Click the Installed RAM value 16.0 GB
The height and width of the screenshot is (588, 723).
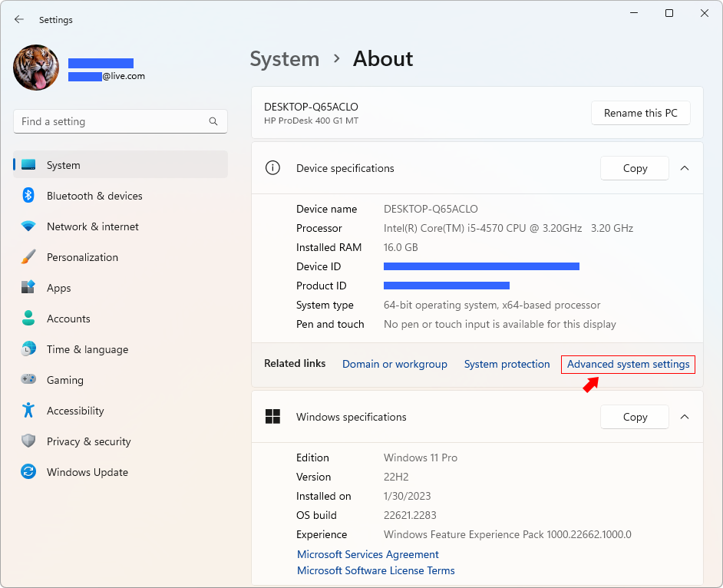[x=401, y=247]
